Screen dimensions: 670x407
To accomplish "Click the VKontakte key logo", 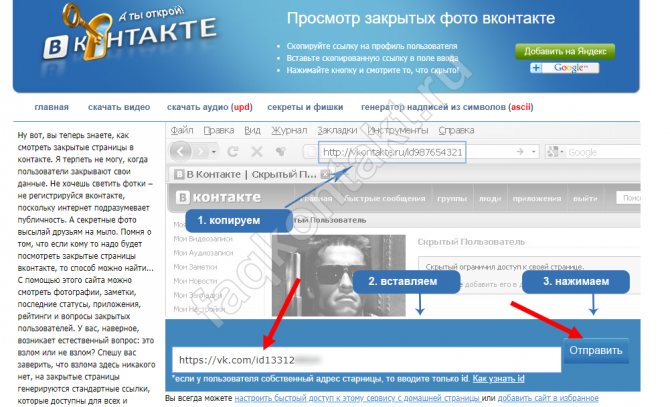I will click(130, 34).
